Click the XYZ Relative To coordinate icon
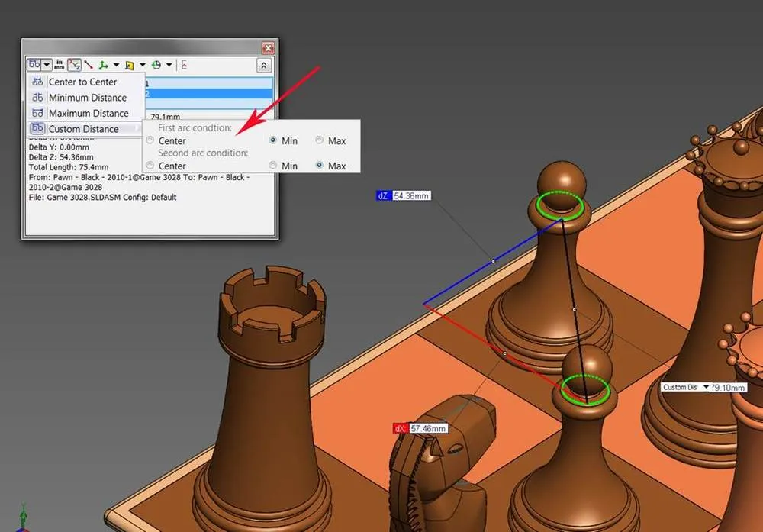The height and width of the screenshot is (532, 763). (103, 64)
